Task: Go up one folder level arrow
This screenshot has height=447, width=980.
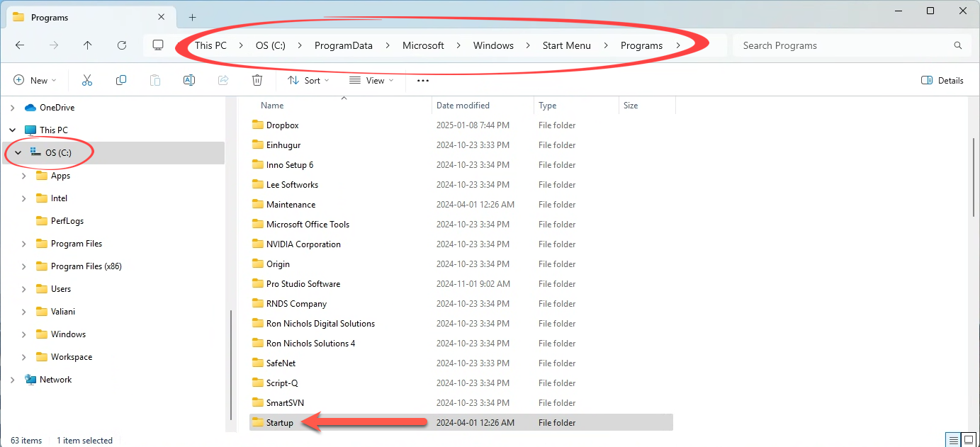Action: 88,45
